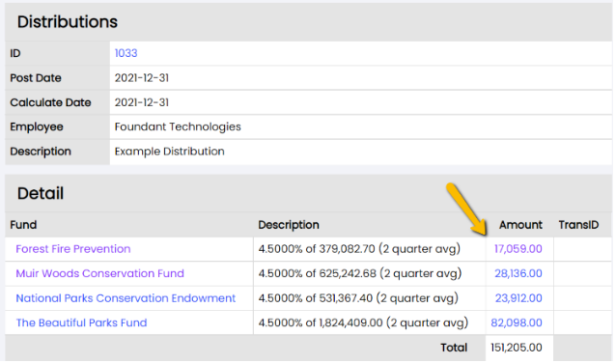This screenshot has width=616, height=364.
Task: Click the Employee value Foundant Technologies
Action: pos(178,126)
